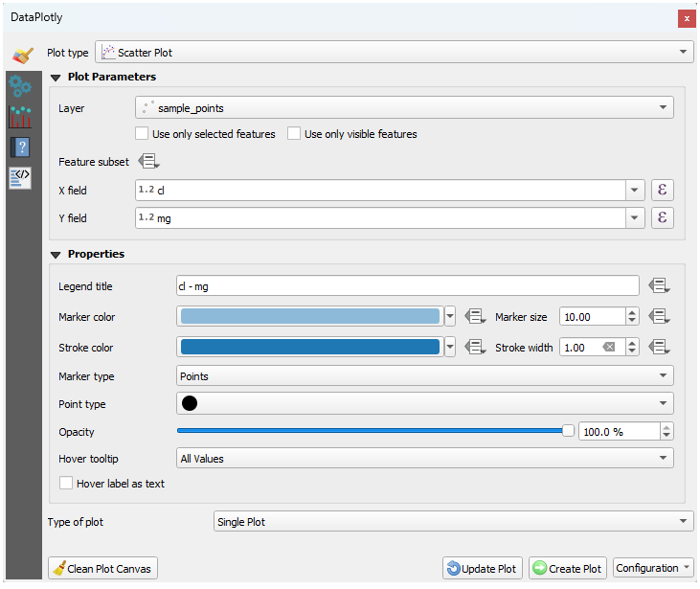Image resolution: width=700 pixels, height=589 pixels.
Task: Click data-defined override for Legend title
Action: 658,285
